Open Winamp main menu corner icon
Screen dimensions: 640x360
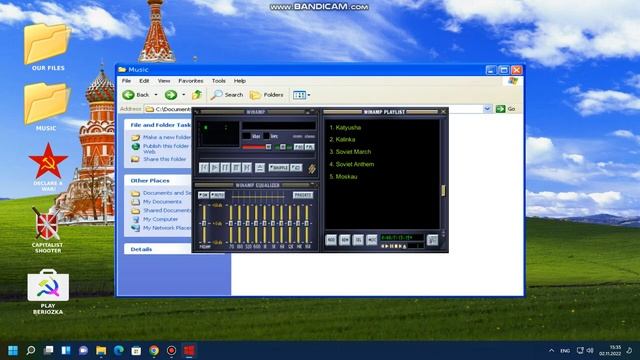[196, 111]
